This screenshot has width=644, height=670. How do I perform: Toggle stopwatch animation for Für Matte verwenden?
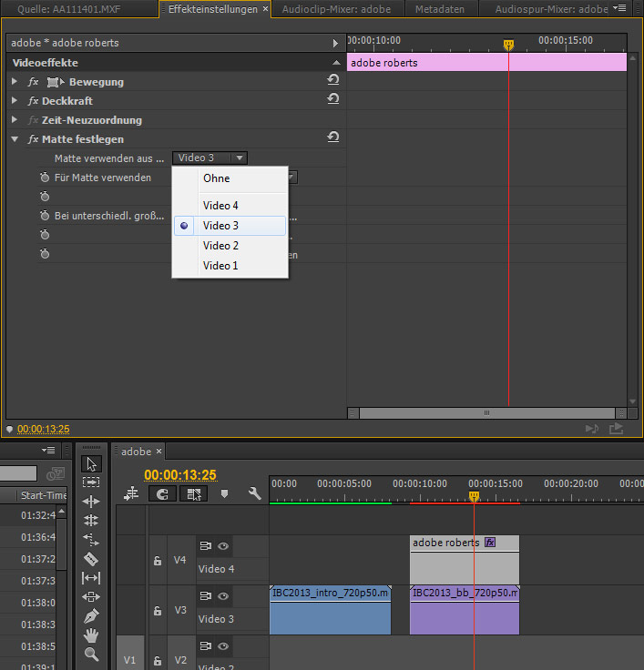[x=44, y=178]
